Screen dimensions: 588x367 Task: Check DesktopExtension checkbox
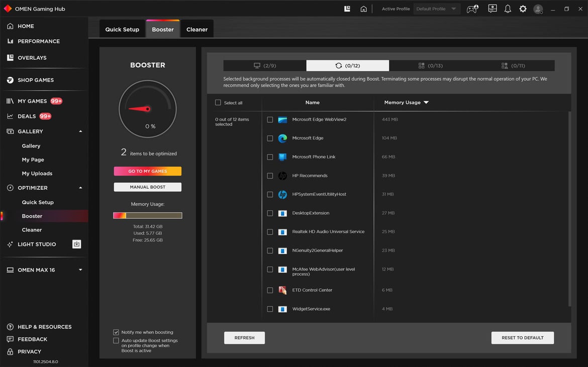269,213
